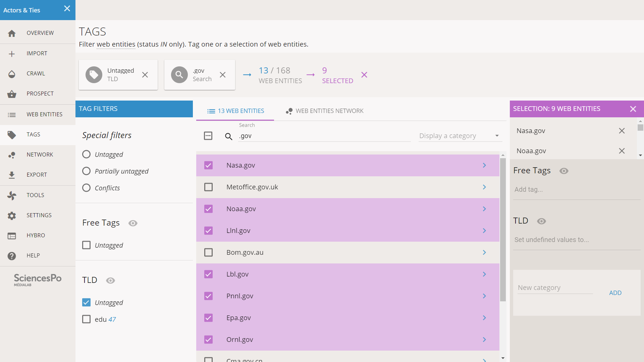Open the Display a category dropdown
This screenshot has width=644, height=362.
(x=460, y=136)
